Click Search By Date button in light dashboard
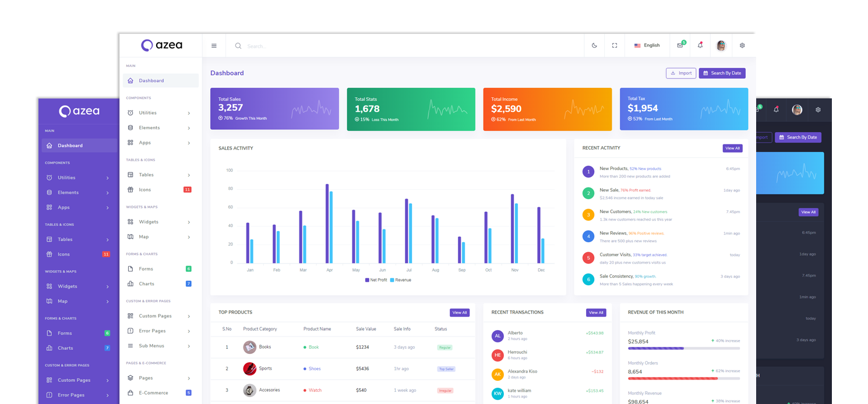This screenshot has width=868, height=404. coord(722,73)
